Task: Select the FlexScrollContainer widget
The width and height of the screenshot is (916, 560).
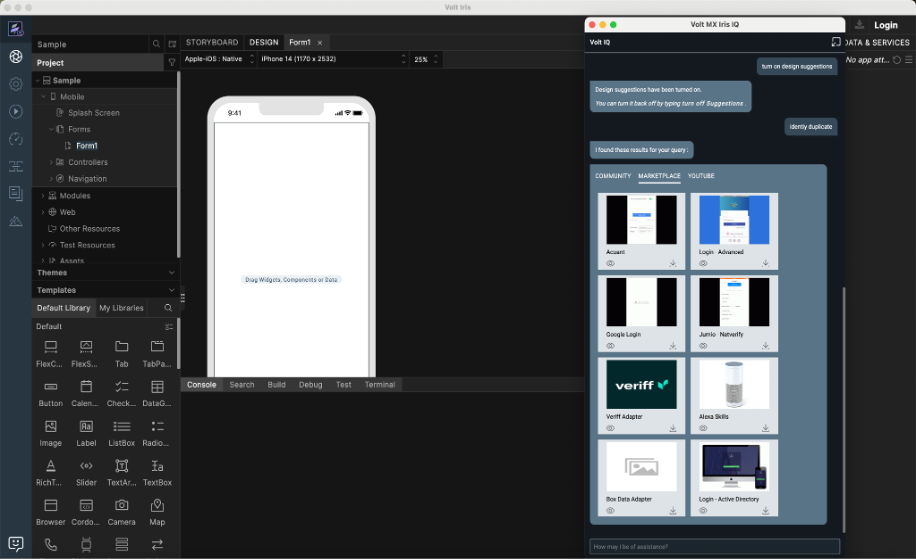Action: 86,354
